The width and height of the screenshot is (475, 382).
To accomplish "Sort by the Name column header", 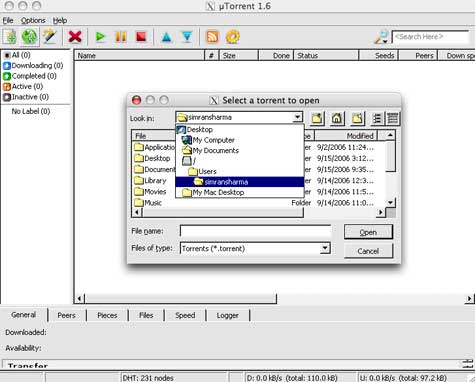I will [139, 56].
